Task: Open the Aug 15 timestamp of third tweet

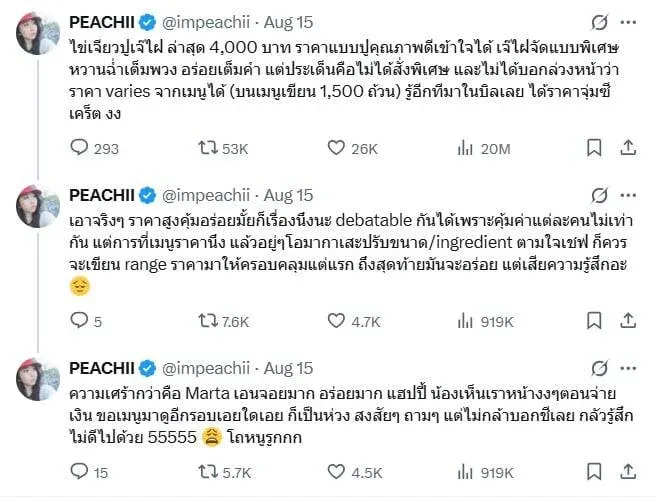Action: click(x=289, y=367)
